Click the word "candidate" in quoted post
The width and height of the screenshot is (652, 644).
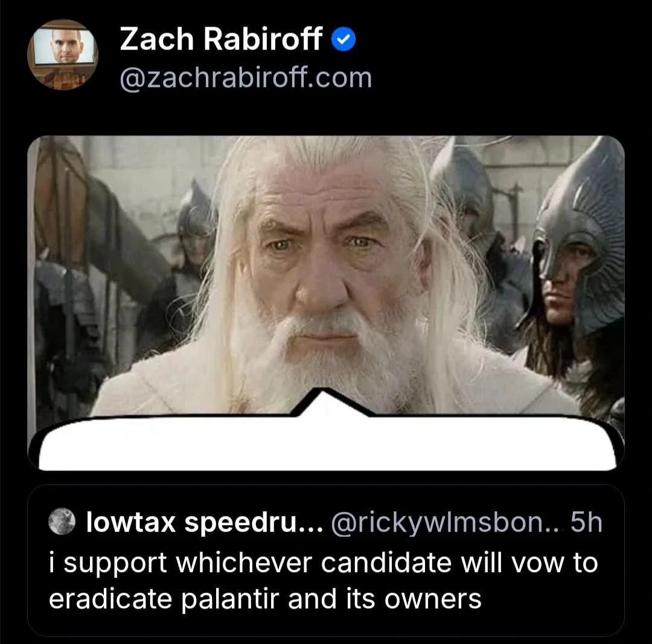click(386, 563)
